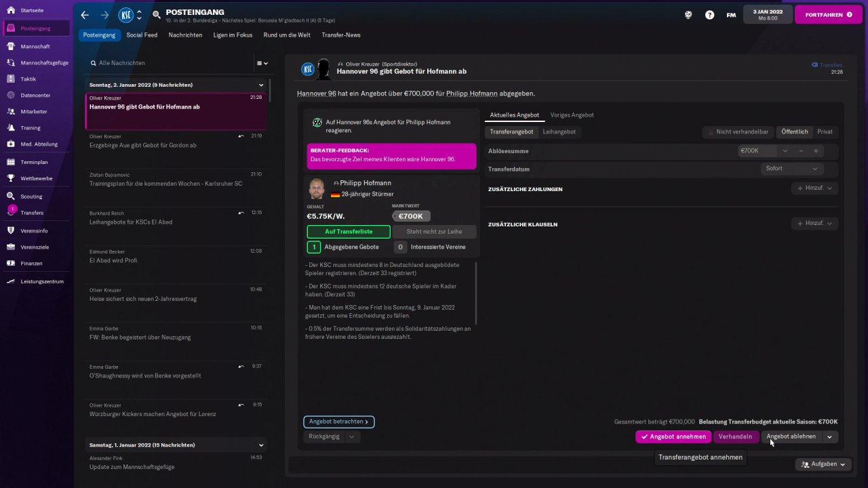
Task: Set offer visibility to Öffentlich
Action: point(795,131)
